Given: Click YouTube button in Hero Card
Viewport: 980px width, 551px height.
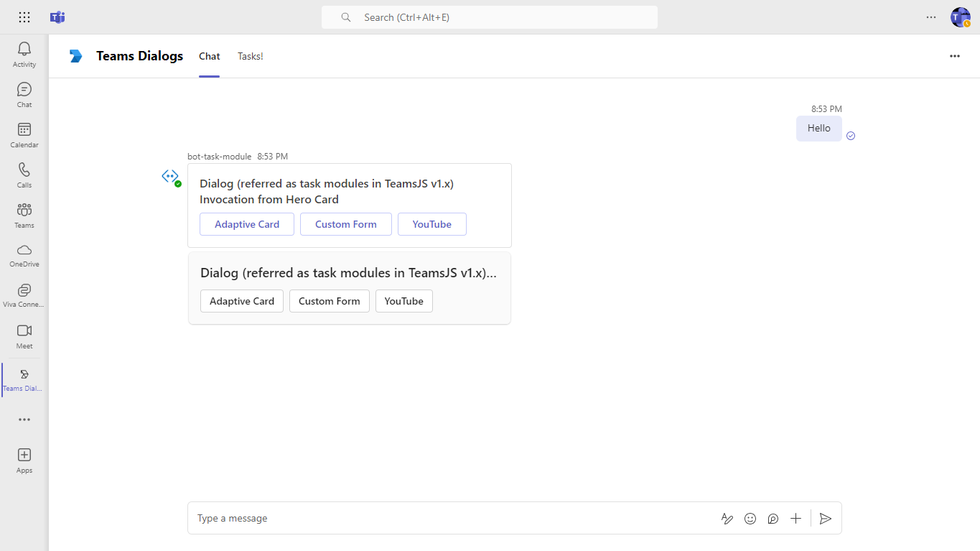Looking at the screenshot, I should pyautogui.click(x=432, y=224).
